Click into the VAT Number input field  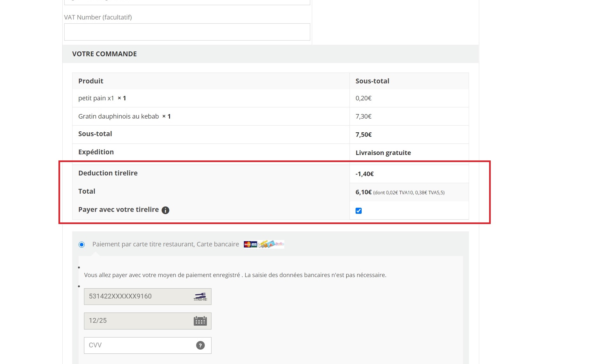tap(187, 32)
